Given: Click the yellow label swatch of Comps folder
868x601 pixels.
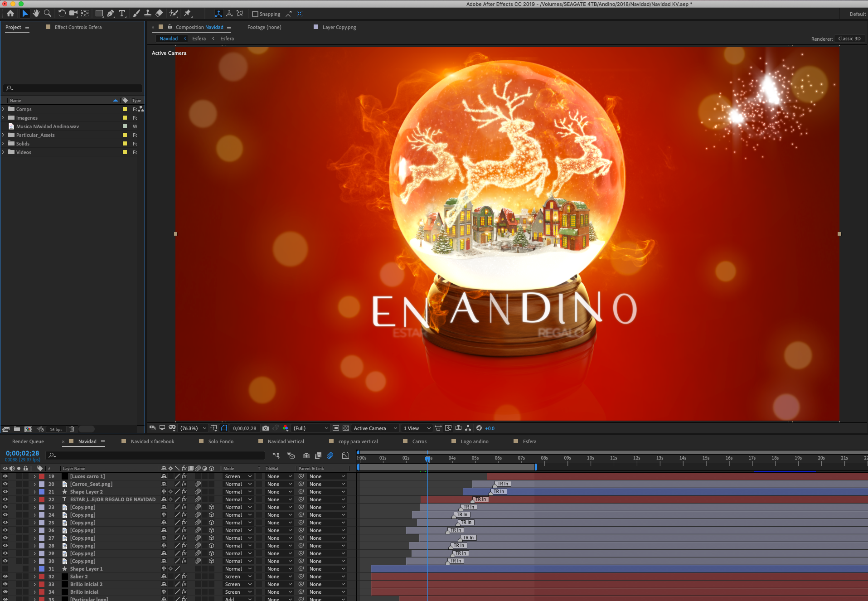Looking at the screenshot, I should [125, 109].
